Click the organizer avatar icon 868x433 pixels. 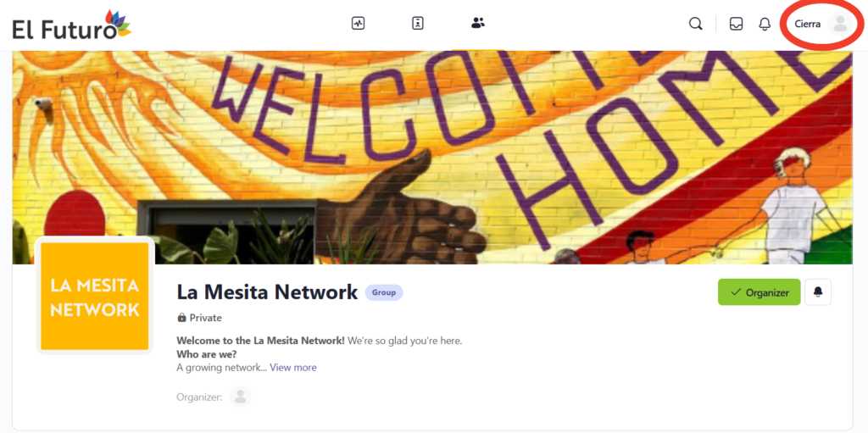point(240,397)
